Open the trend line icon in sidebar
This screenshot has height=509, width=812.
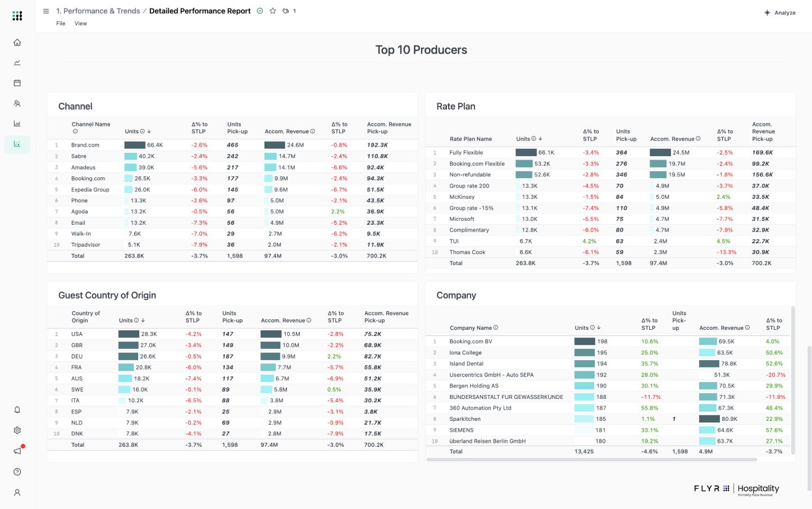(x=17, y=63)
